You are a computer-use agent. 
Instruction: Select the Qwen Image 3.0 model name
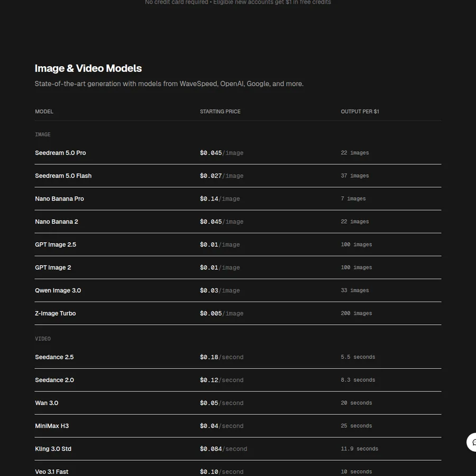point(58,290)
